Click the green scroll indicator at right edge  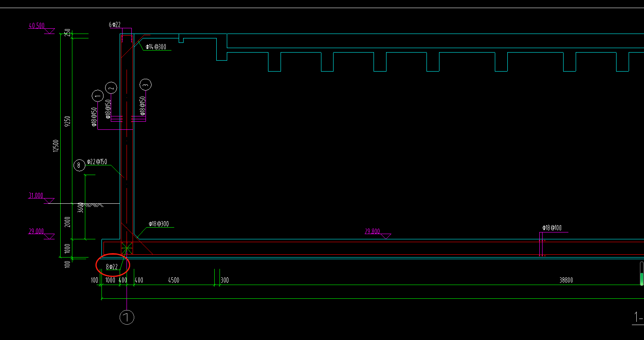tap(642, 279)
